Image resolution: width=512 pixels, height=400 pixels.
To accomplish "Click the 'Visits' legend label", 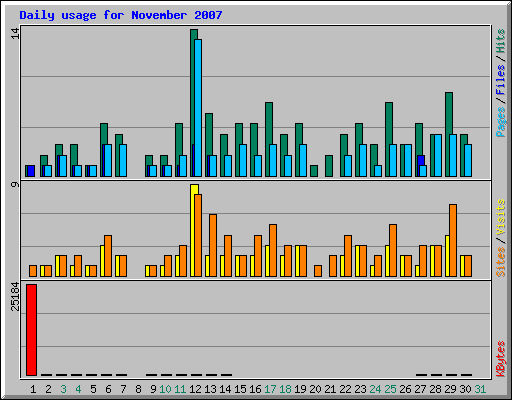I will [500, 217].
